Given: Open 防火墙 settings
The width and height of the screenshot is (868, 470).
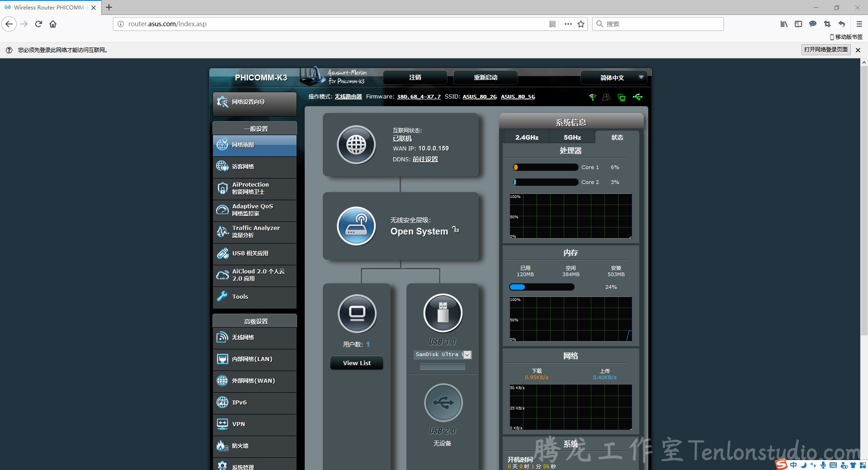Looking at the screenshot, I should click(255, 446).
